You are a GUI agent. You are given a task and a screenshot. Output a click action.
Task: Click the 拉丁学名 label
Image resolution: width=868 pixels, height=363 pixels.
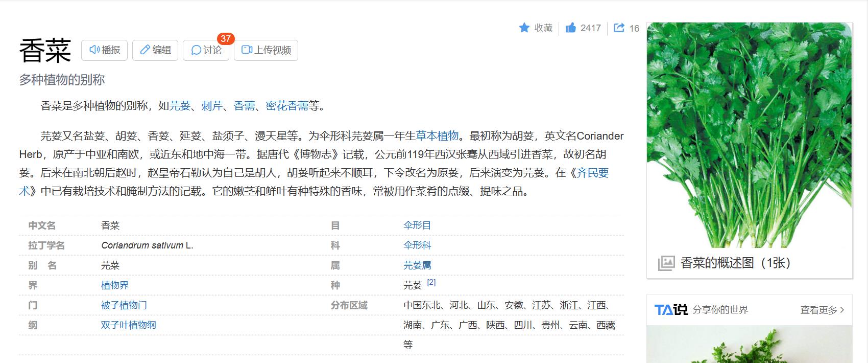(x=46, y=245)
